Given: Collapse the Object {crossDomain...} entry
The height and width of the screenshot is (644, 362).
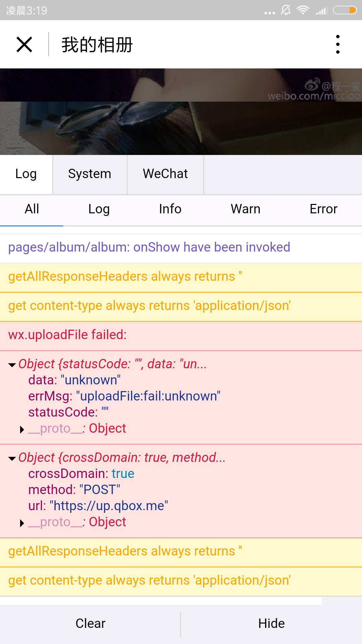Looking at the screenshot, I should [x=12, y=459].
